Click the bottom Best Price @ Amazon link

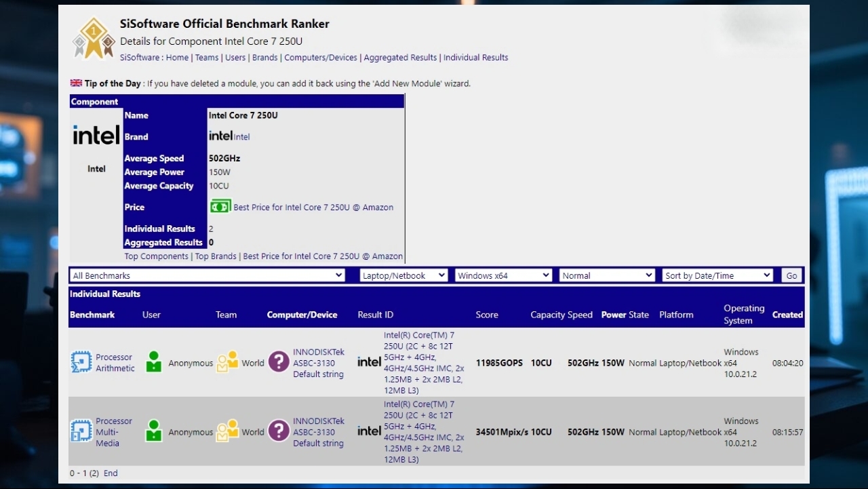pyautogui.click(x=323, y=256)
